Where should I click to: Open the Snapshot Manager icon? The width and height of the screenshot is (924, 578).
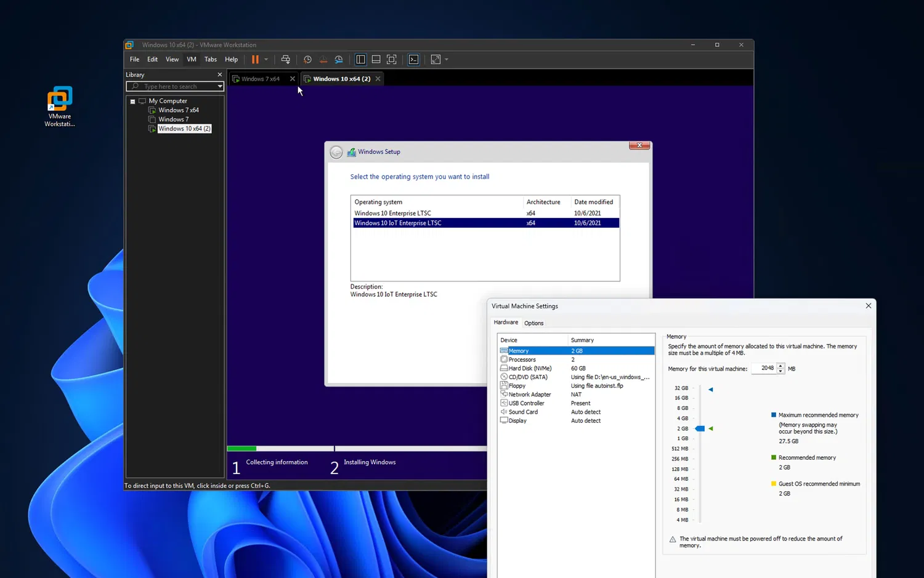point(339,60)
